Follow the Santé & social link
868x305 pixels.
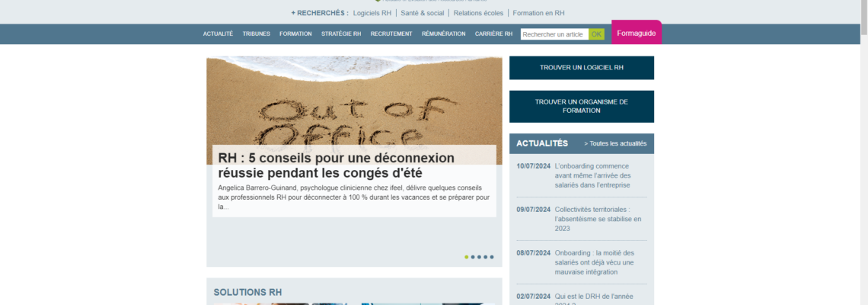(x=423, y=13)
